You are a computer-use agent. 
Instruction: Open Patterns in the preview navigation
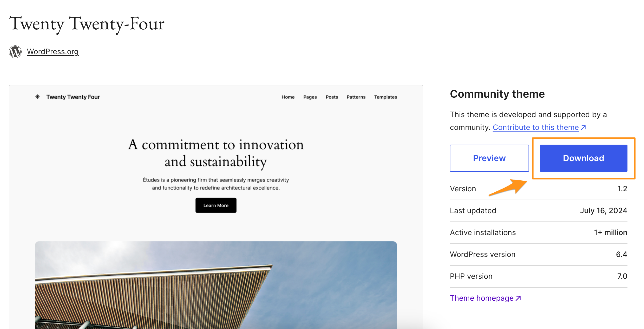tap(356, 97)
